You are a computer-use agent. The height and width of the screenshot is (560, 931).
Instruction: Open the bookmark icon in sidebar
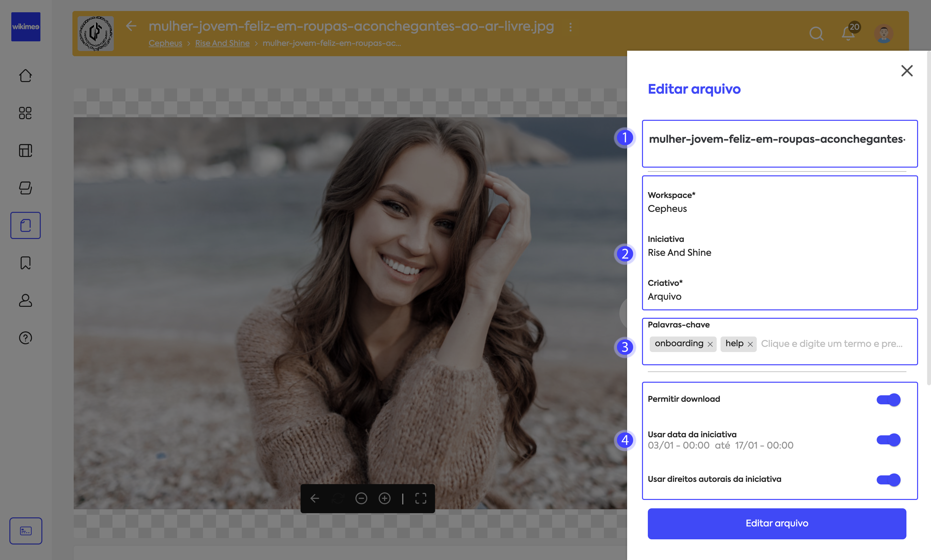coord(25,263)
